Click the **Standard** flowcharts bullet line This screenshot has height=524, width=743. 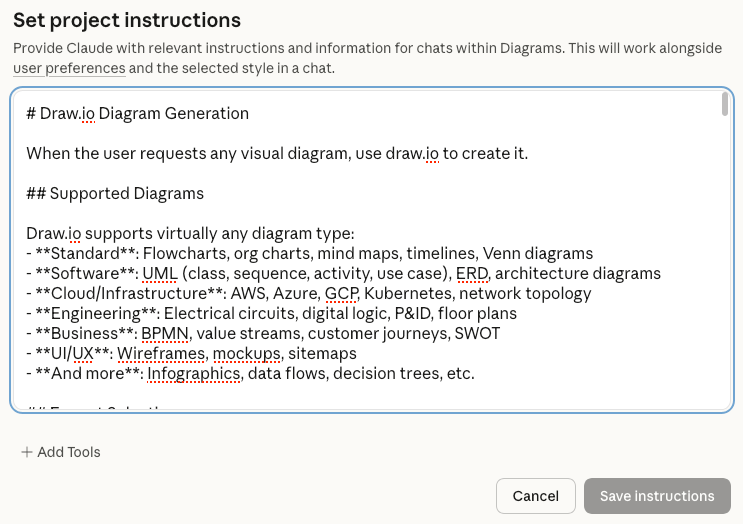309,253
